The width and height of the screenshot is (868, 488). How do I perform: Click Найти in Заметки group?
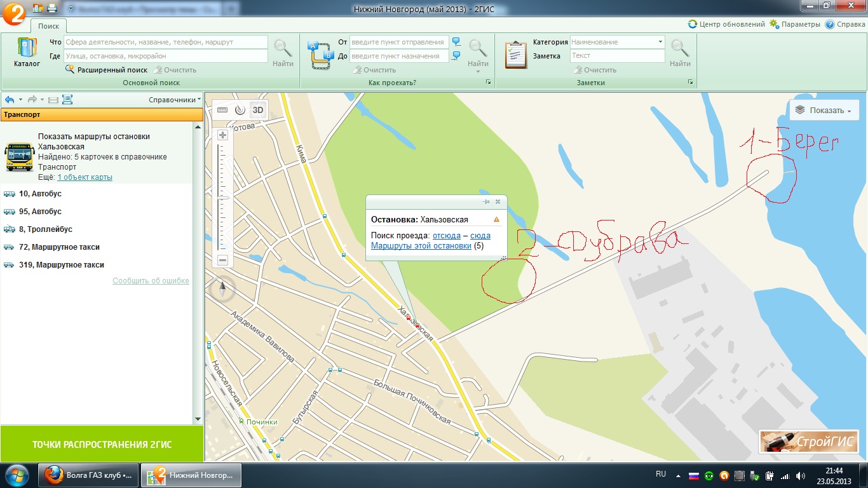[680, 53]
